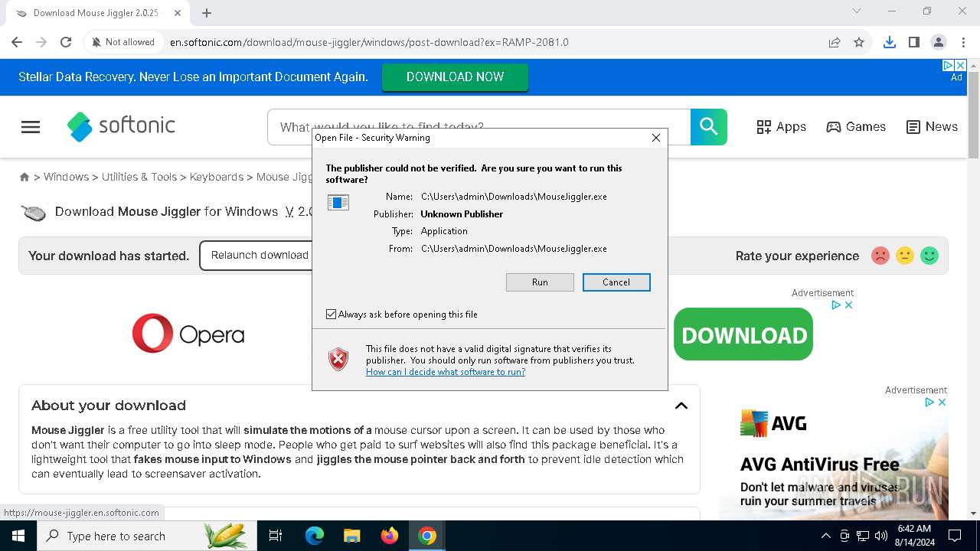980x551 pixels.
Task: Collapse the About your download section
Action: click(681, 406)
